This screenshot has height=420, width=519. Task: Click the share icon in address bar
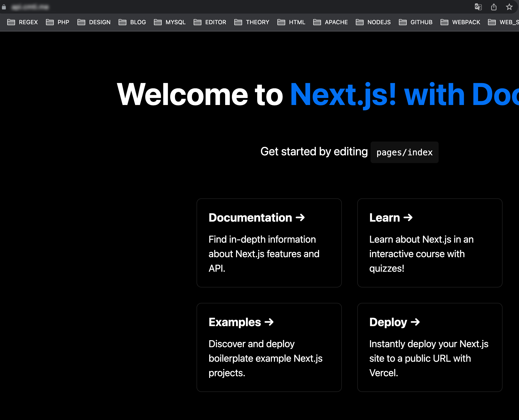494,7
